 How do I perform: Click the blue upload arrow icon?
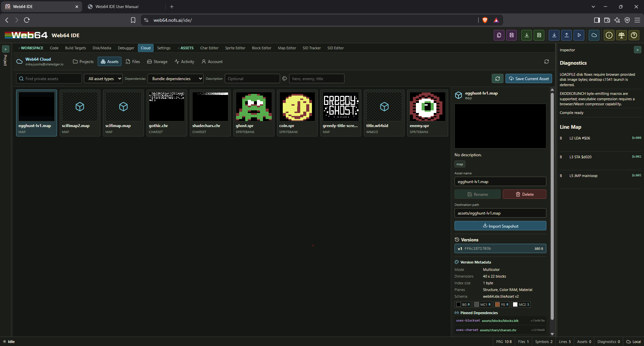(x=567, y=35)
